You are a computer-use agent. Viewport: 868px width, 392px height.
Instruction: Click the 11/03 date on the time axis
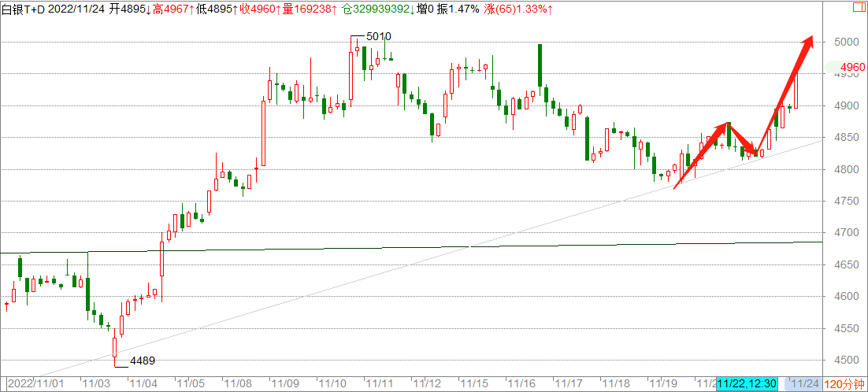tap(98, 383)
